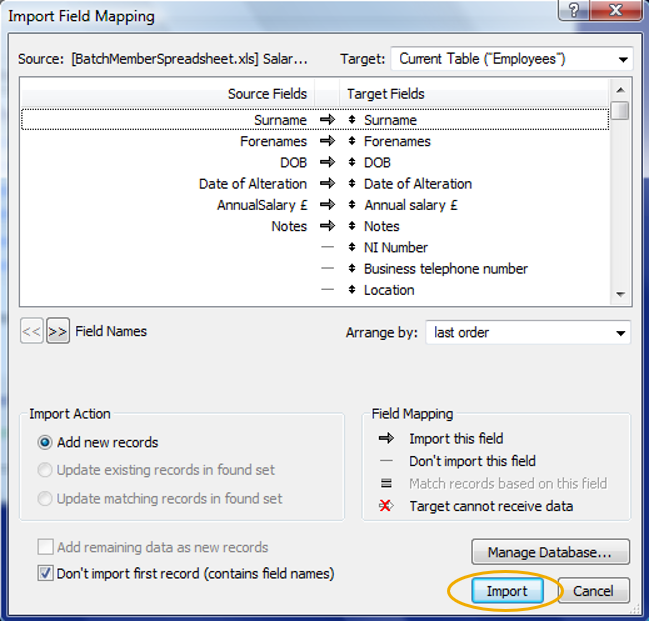The width and height of the screenshot is (653, 624).
Task: Click the Help question mark in title bar
Action: tap(573, 14)
